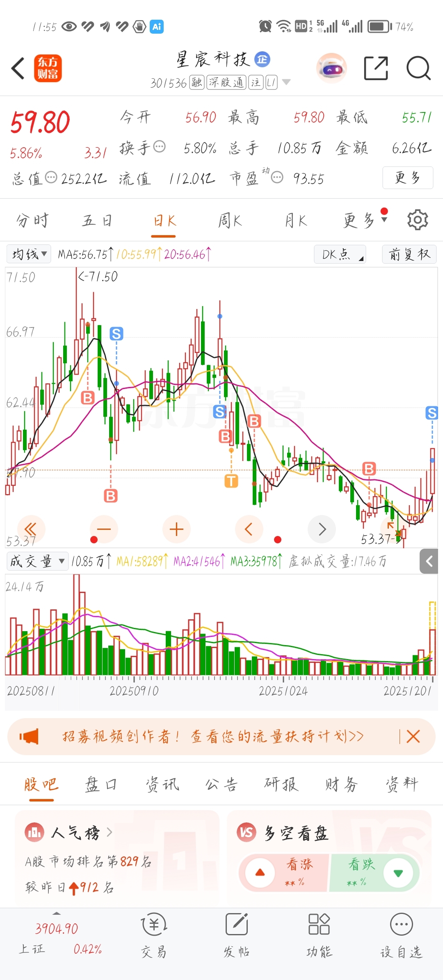The height and width of the screenshot is (980, 443).
Task: Tap the current price 59.80
Action: tap(40, 122)
